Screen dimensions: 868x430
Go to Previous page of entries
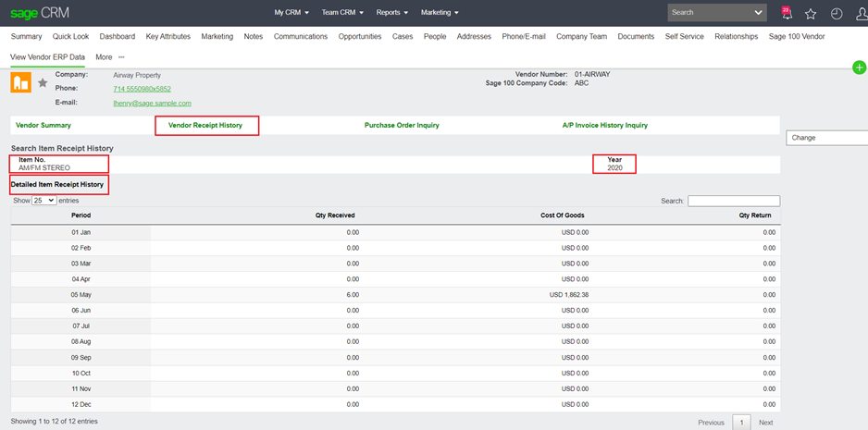pos(712,423)
